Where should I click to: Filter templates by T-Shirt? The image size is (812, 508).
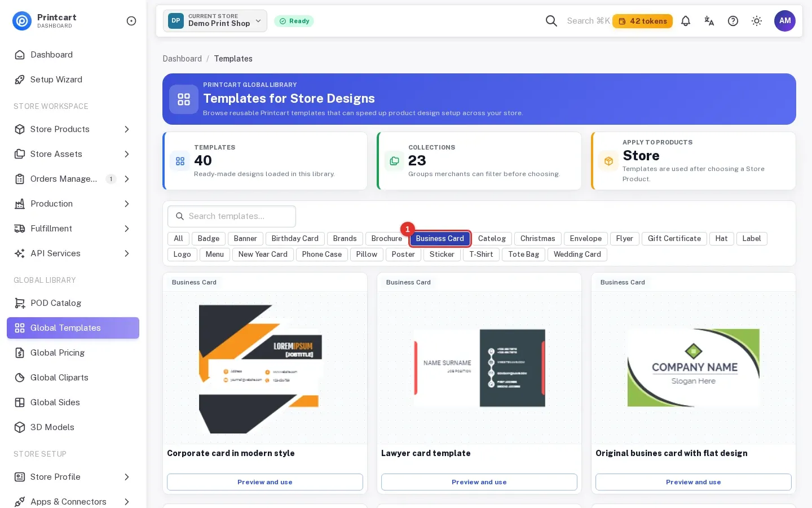[481, 255]
